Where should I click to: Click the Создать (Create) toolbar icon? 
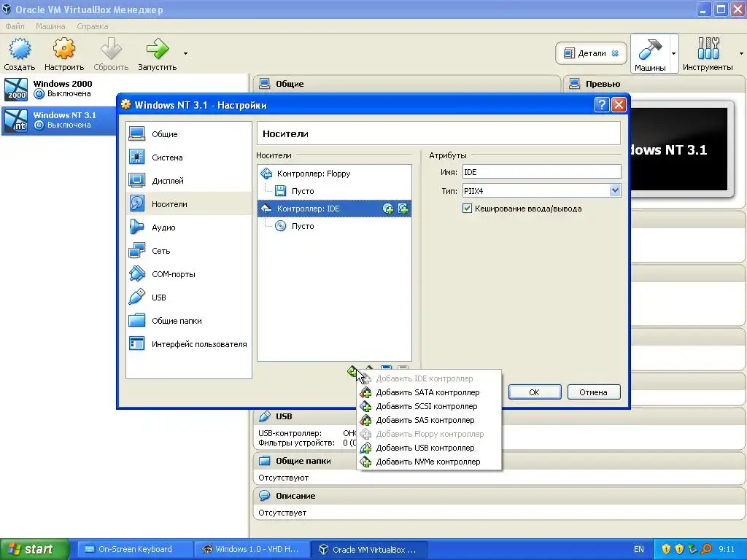click(x=20, y=49)
